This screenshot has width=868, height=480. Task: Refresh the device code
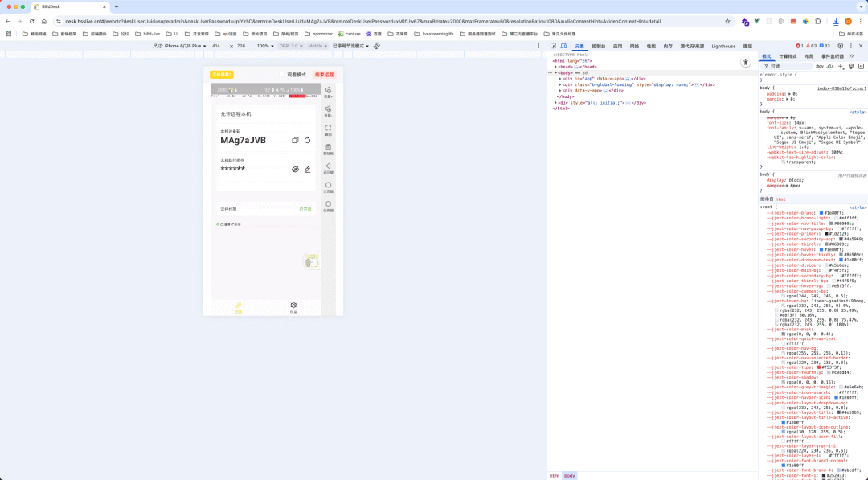click(307, 140)
